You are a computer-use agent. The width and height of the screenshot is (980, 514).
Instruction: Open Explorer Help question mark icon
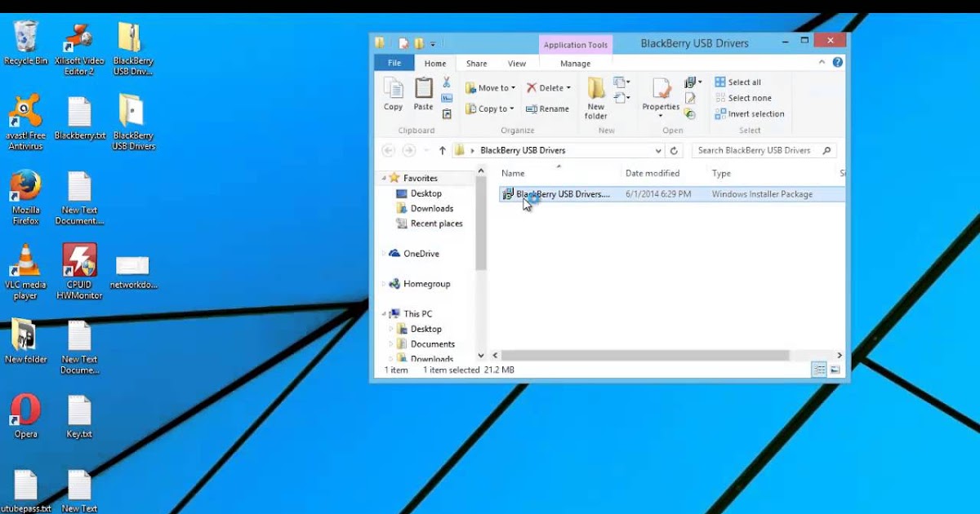(837, 63)
